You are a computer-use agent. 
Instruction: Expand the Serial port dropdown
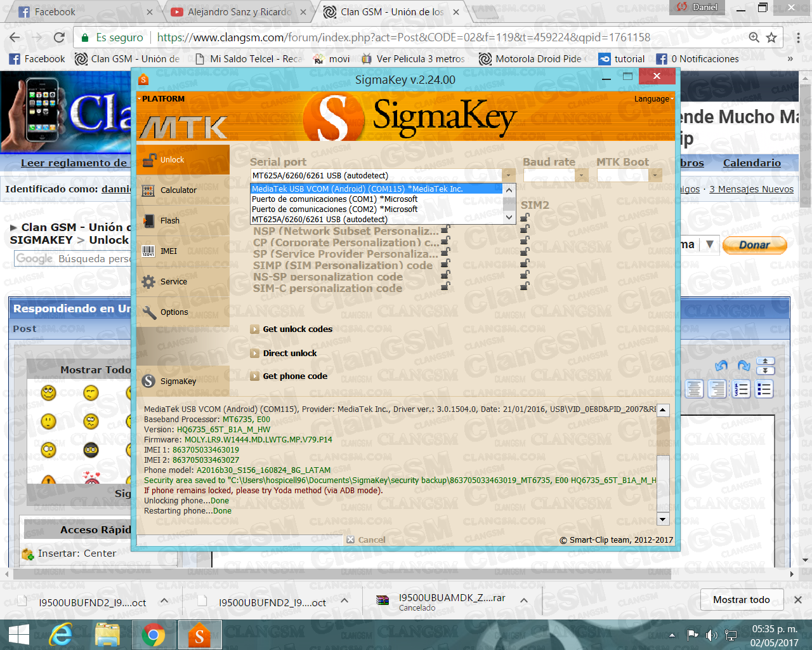tap(509, 175)
